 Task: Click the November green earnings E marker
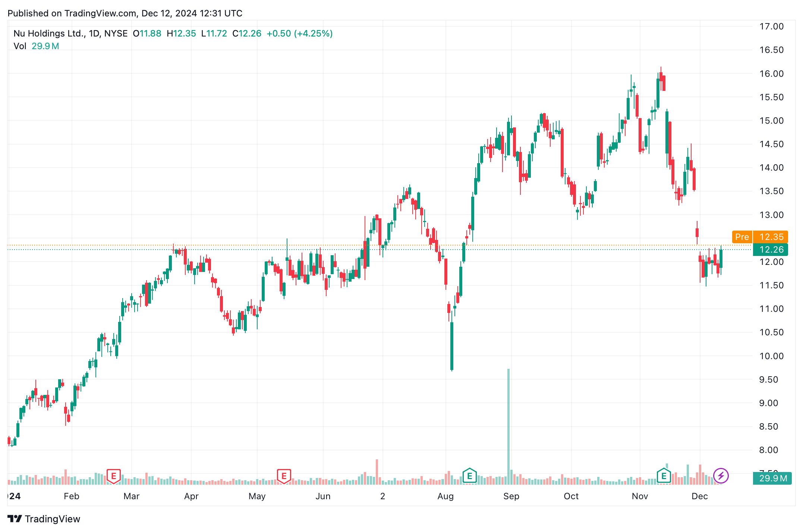coord(664,476)
